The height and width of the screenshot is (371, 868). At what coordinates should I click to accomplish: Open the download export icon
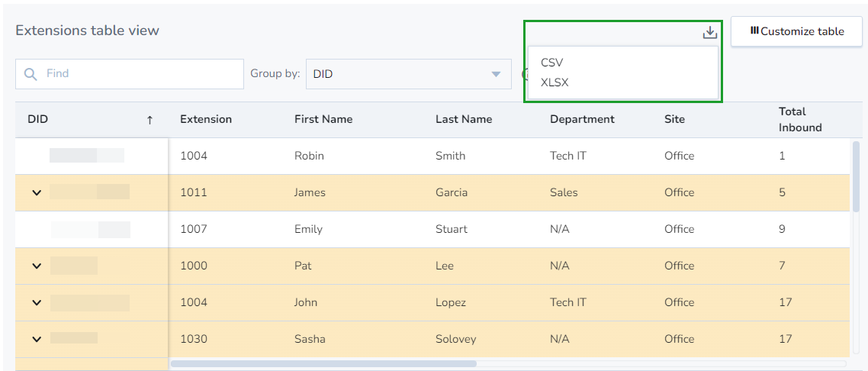(709, 34)
